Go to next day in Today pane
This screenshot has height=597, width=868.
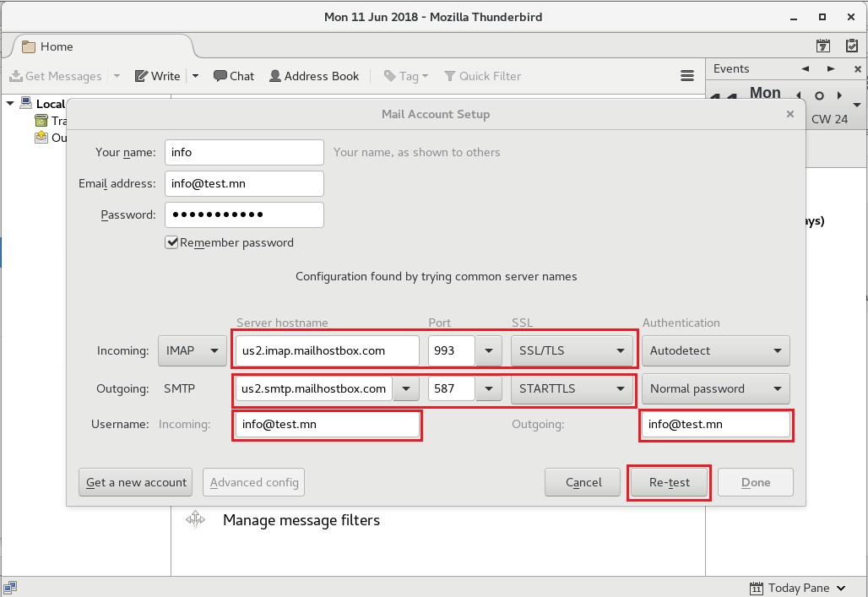click(840, 95)
